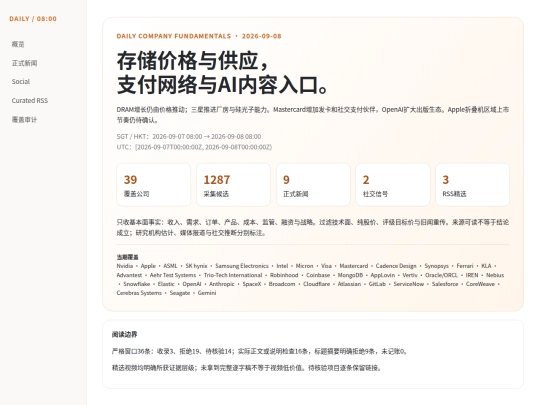Click the UTC time range line
This screenshot has height=405, width=540.
pos(194,147)
